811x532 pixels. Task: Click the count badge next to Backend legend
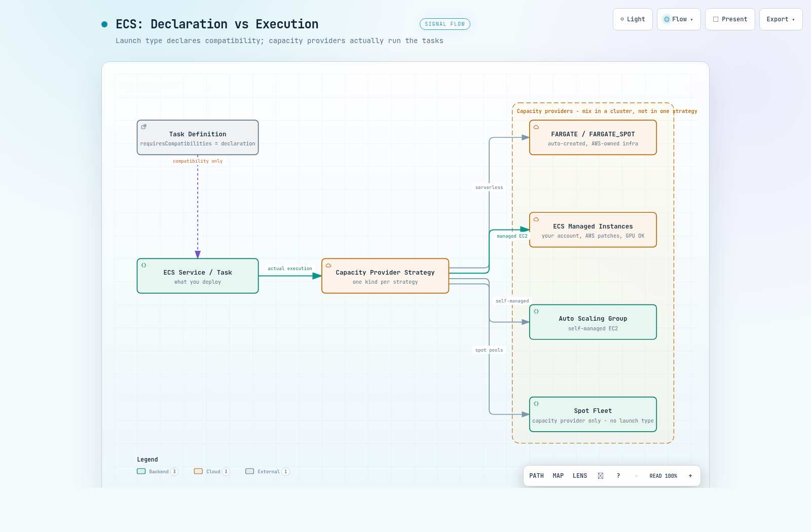(x=174, y=472)
